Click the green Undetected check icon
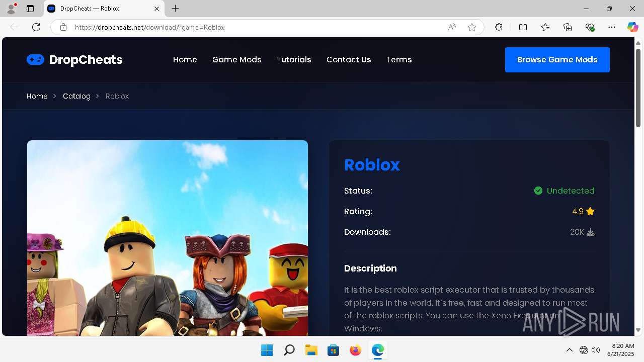644x362 pixels. [538, 191]
